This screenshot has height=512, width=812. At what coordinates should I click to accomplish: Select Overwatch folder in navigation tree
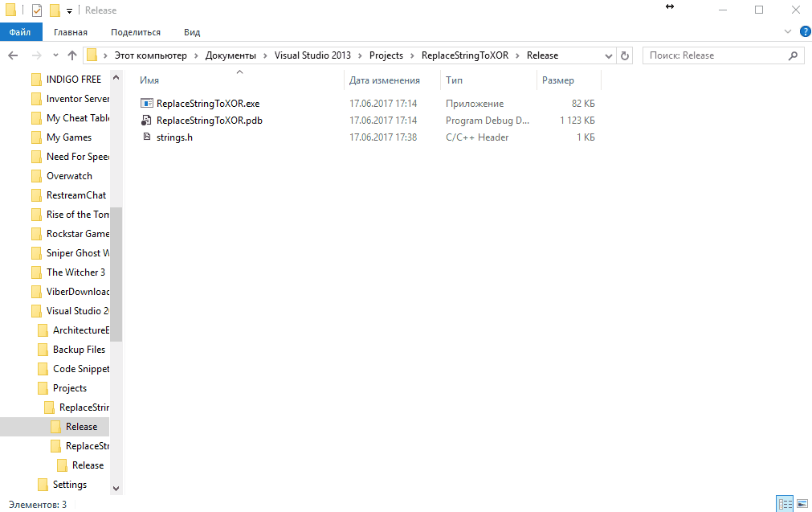point(69,176)
